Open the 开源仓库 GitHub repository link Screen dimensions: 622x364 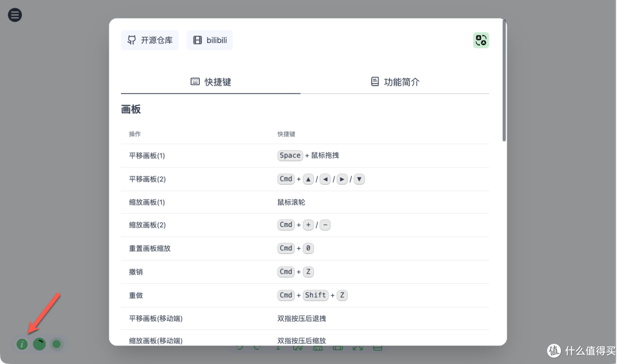coord(150,40)
